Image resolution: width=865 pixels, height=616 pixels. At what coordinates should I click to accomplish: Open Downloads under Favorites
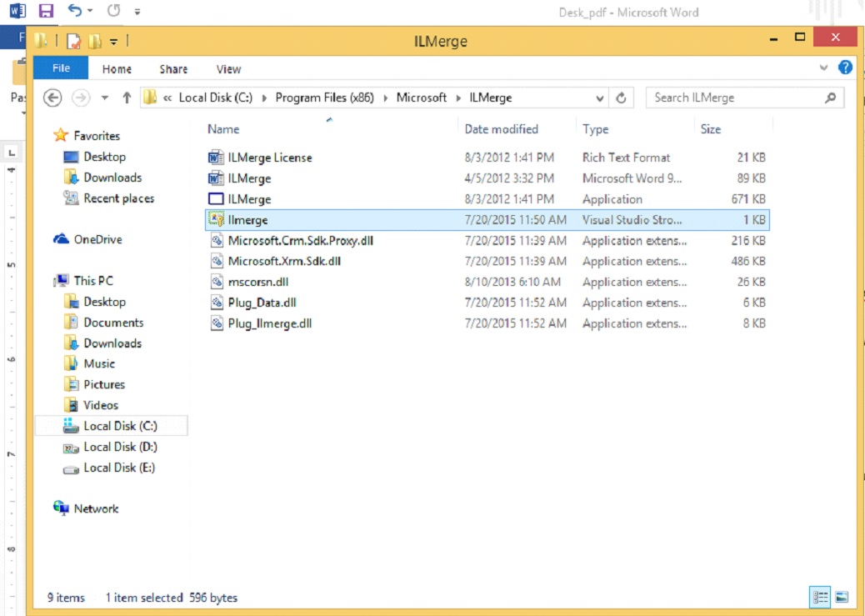112,178
